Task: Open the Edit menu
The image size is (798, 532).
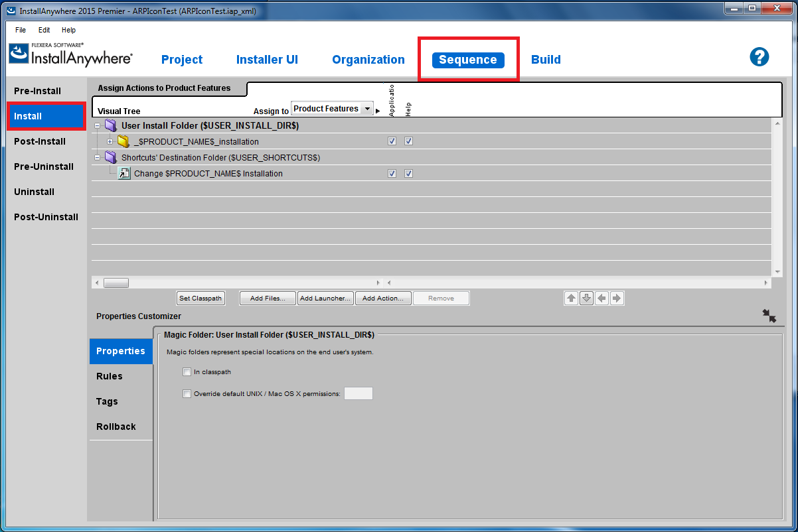Action: pyautogui.click(x=44, y=30)
